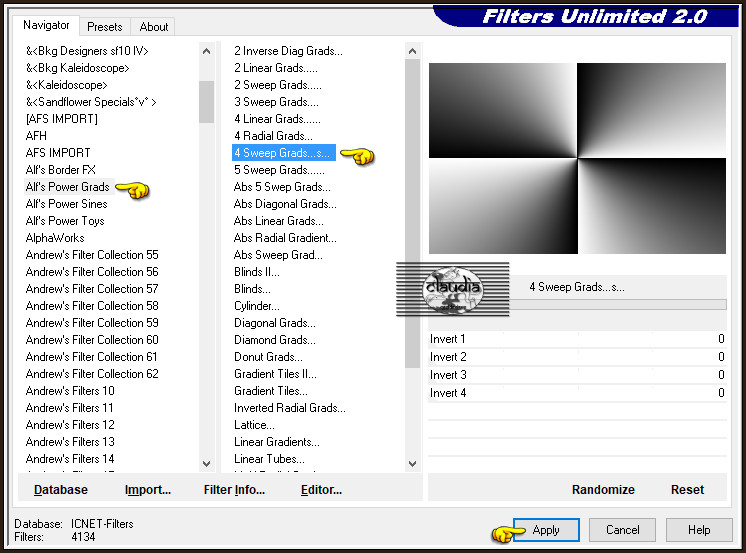Open the Editor... button
This screenshot has height=553, width=746.
[321, 490]
